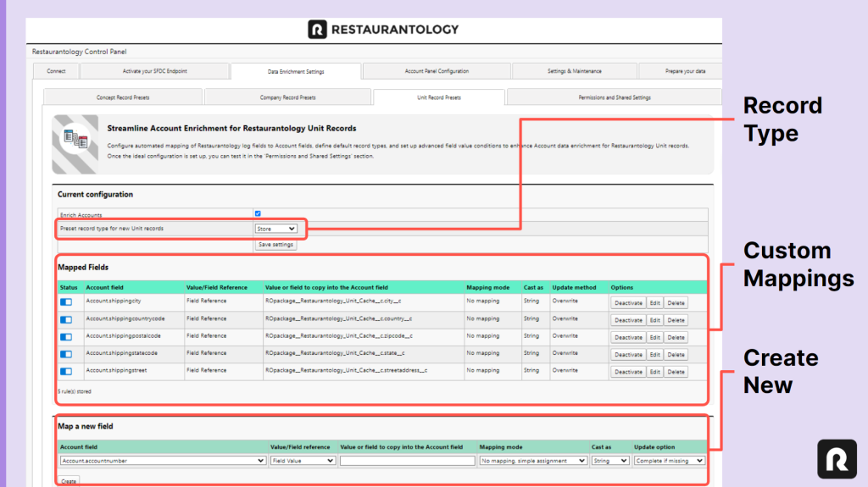Click the Update method column header
868x487 pixels.
pos(574,287)
